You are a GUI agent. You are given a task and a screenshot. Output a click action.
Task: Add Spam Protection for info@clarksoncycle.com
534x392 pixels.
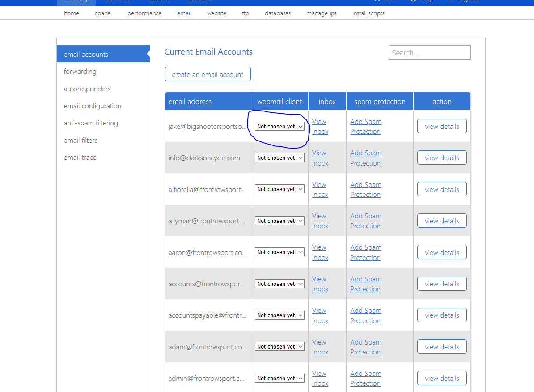[x=365, y=158]
